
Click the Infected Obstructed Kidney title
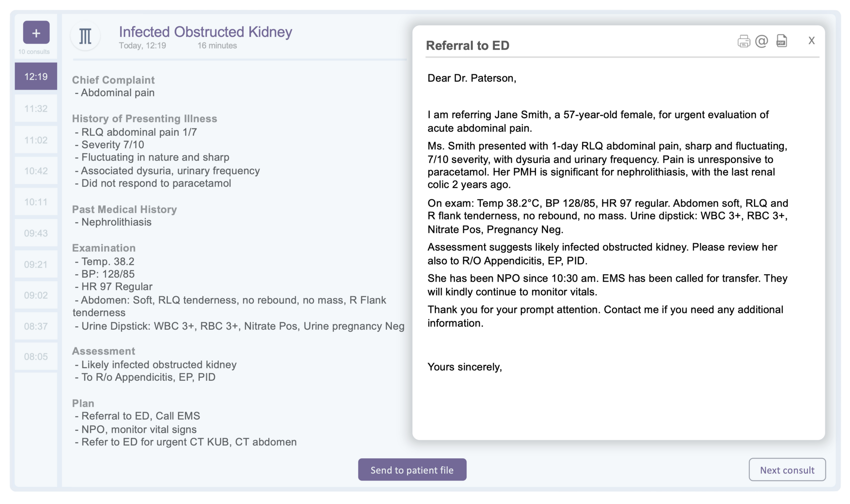[205, 32]
